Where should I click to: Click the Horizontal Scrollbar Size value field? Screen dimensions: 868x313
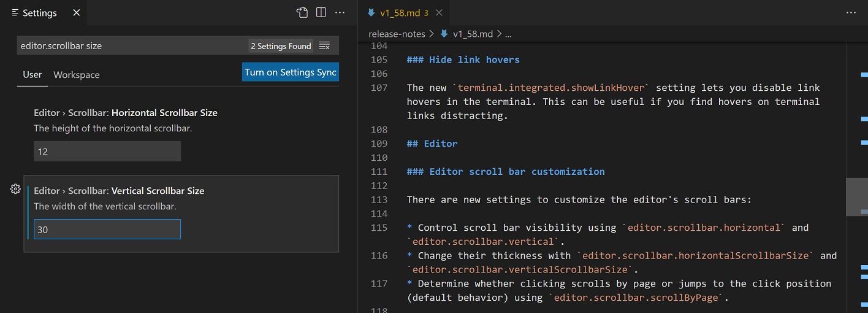[x=107, y=152]
